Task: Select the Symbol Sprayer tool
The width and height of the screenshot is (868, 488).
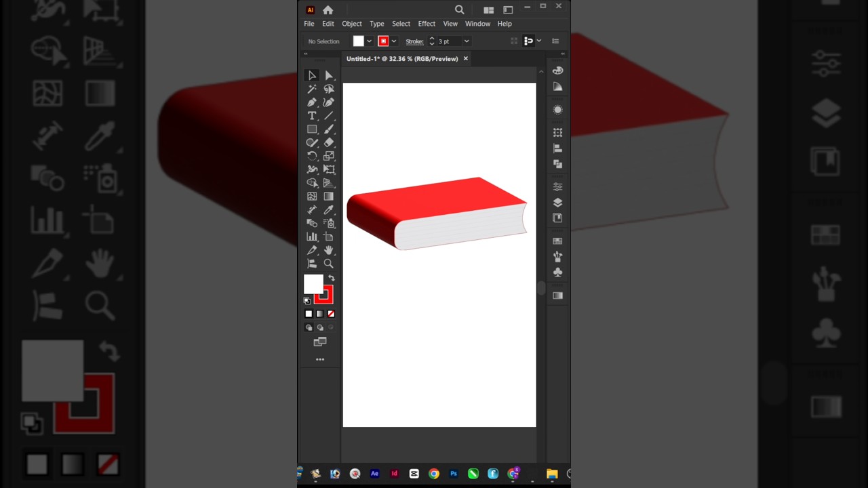Action: tap(329, 223)
